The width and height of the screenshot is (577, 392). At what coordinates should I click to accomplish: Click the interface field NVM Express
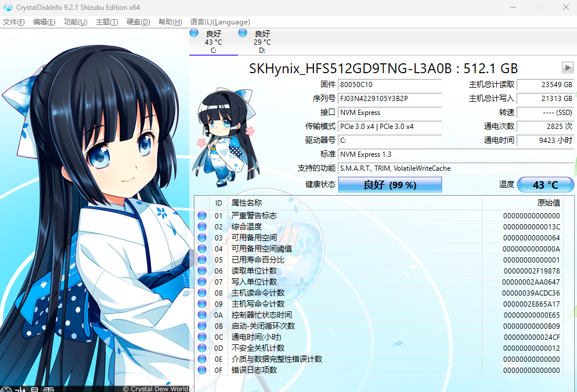tap(390, 113)
